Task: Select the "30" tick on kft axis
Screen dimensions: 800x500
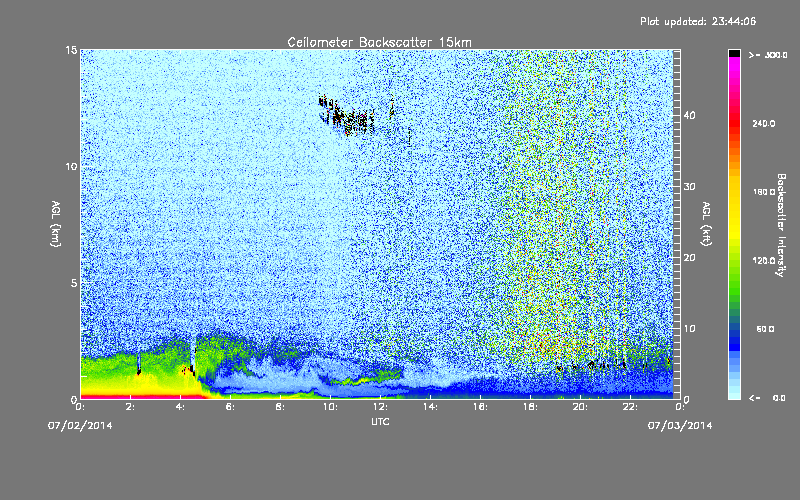Action: tap(689, 186)
